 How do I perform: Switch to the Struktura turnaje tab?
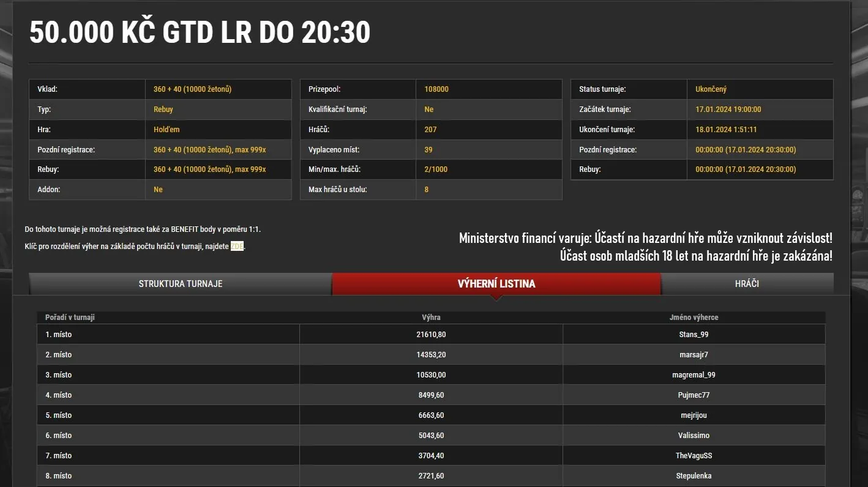pyautogui.click(x=180, y=284)
